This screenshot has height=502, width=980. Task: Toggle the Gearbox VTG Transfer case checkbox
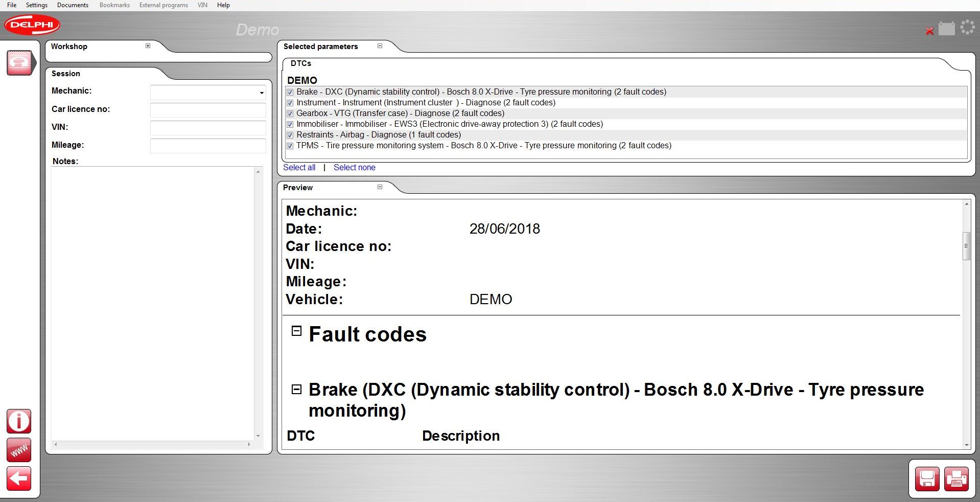point(290,113)
